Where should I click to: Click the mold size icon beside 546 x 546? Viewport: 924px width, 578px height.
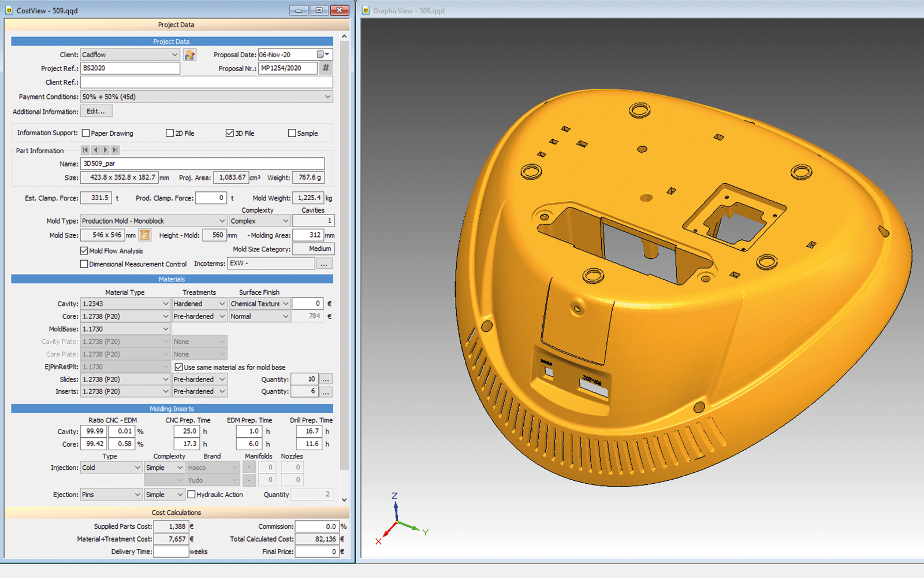[145, 235]
